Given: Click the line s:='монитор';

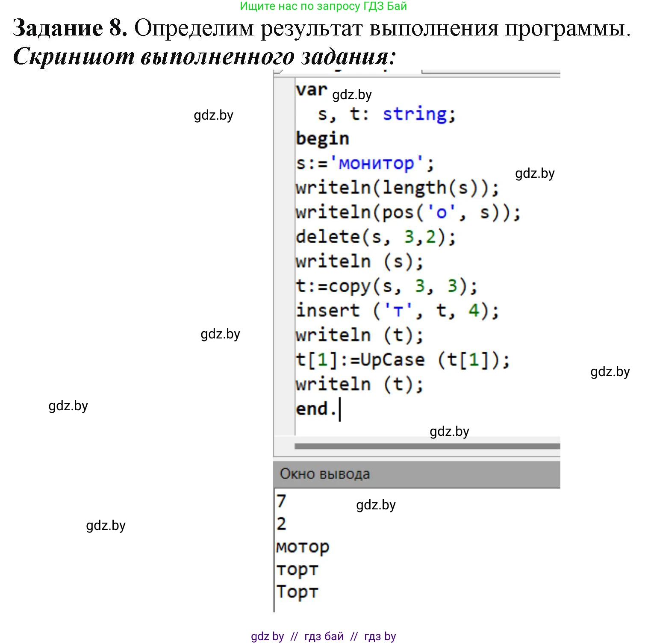Looking at the screenshot, I should pos(363,162).
